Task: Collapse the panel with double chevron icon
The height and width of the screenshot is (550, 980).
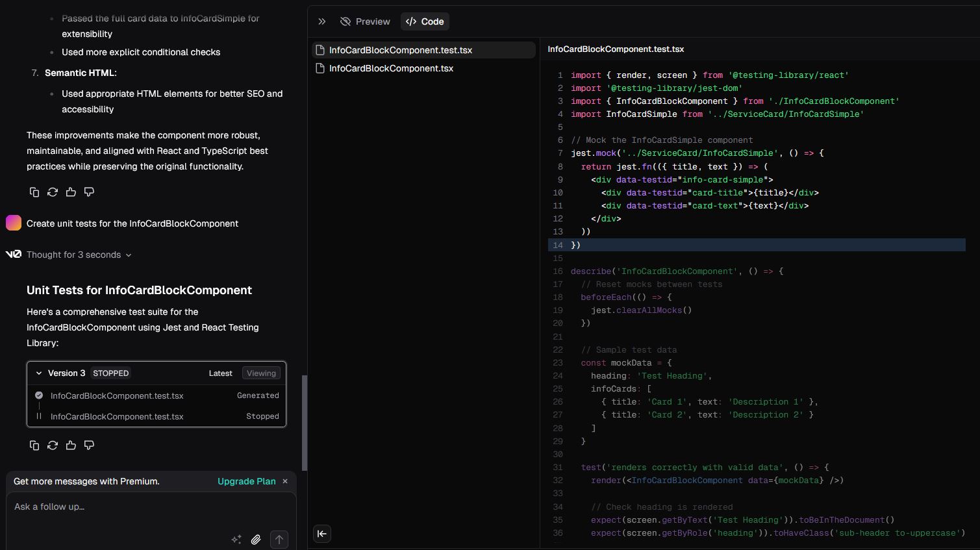Action: (x=322, y=21)
